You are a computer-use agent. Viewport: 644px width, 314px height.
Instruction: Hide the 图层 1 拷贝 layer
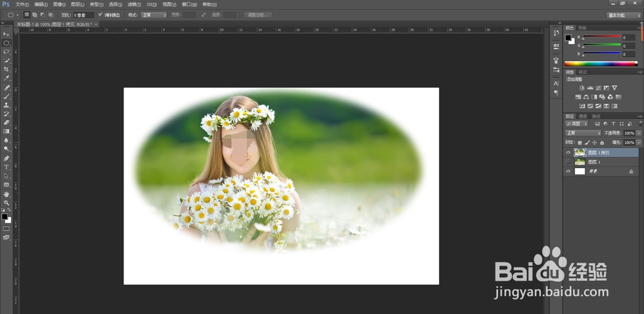(x=568, y=152)
